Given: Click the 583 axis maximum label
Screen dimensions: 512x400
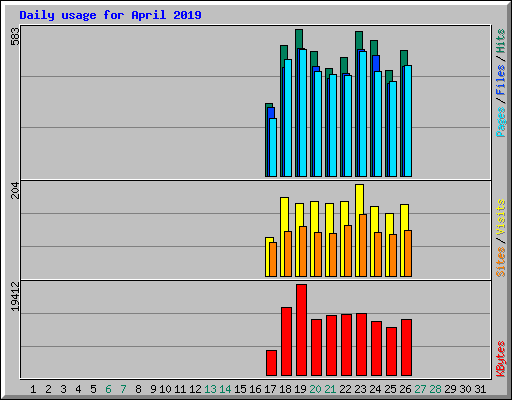Looking at the screenshot, I should (x=15, y=36).
